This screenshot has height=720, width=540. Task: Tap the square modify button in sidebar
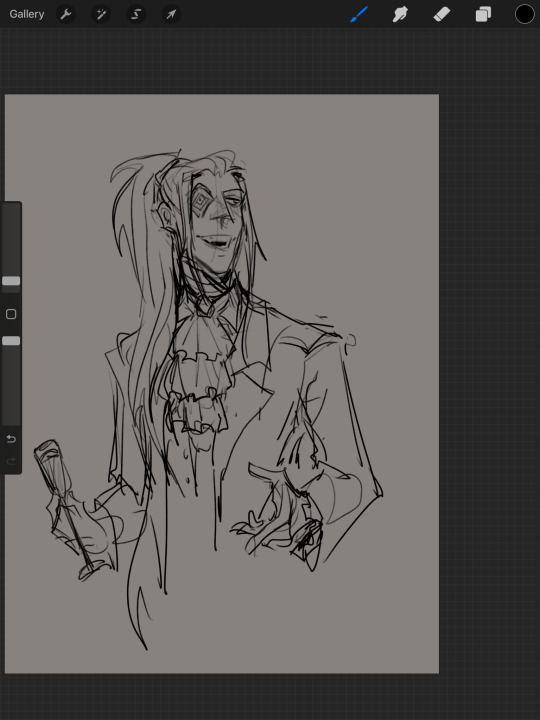pos(11,314)
